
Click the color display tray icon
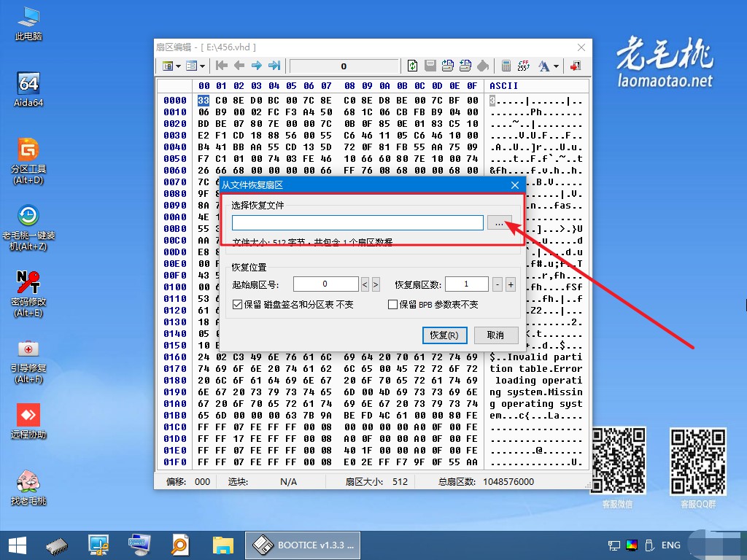pos(632,545)
